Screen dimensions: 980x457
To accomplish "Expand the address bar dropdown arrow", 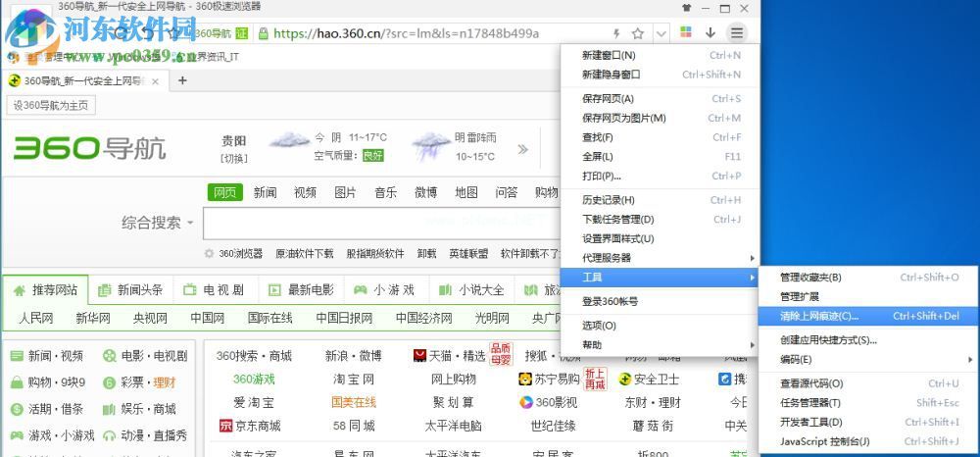I will pos(661,33).
